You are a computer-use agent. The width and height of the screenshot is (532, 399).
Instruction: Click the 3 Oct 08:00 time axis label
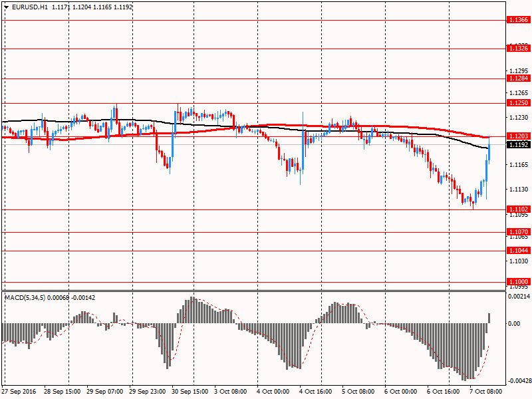click(x=231, y=392)
